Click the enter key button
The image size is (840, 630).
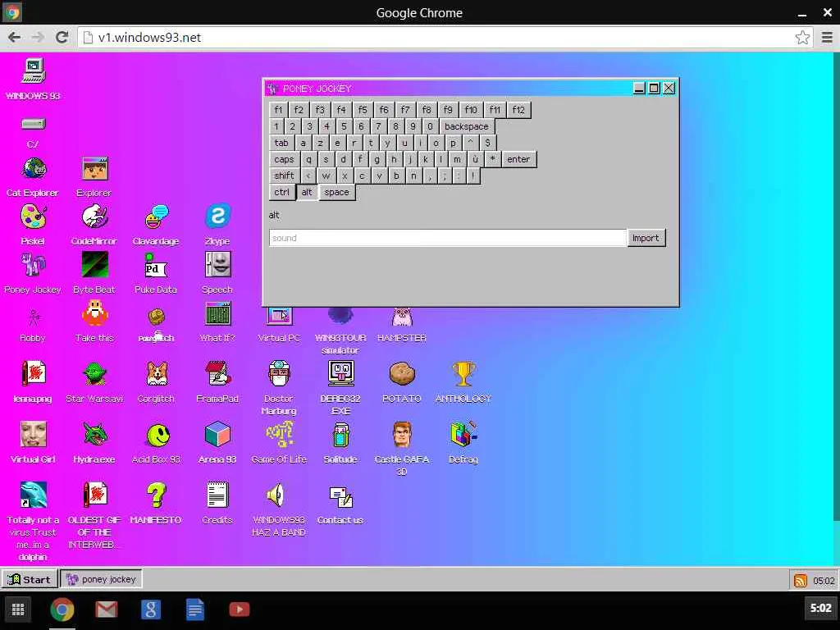[x=518, y=159]
